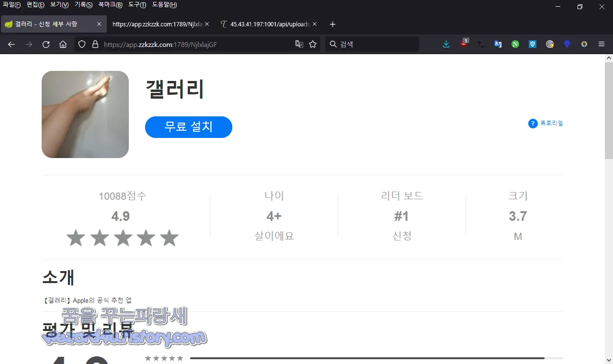Bookmark this page with star
This screenshot has height=364, width=613.
pos(313,44)
